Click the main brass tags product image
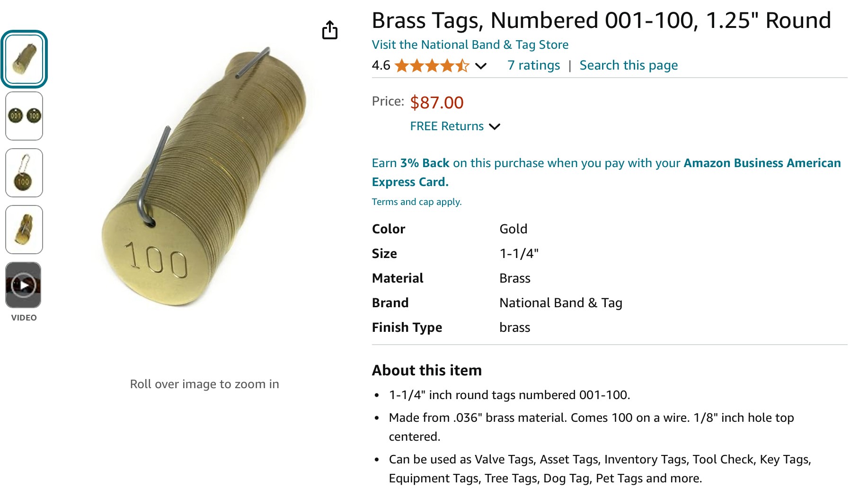The width and height of the screenshot is (868, 498). click(x=204, y=180)
